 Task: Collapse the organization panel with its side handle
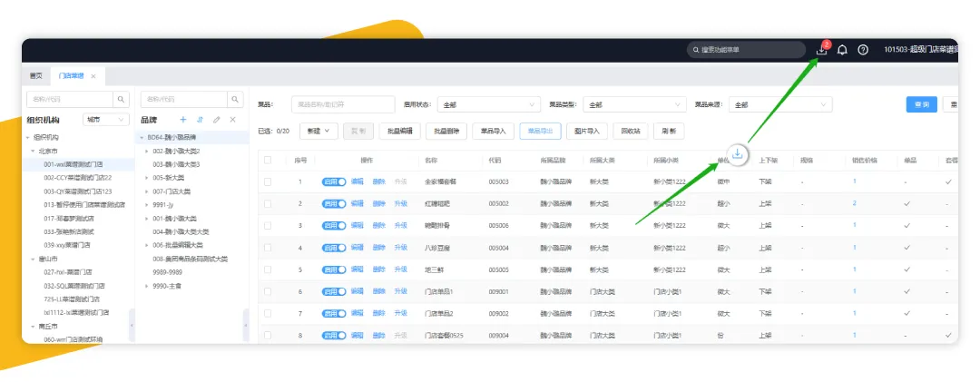coord(132,326)
